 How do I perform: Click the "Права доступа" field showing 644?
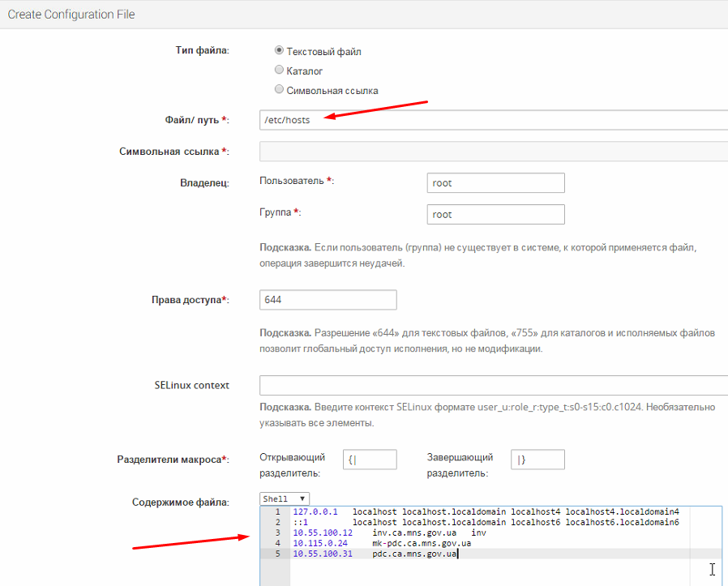(328, 300)
